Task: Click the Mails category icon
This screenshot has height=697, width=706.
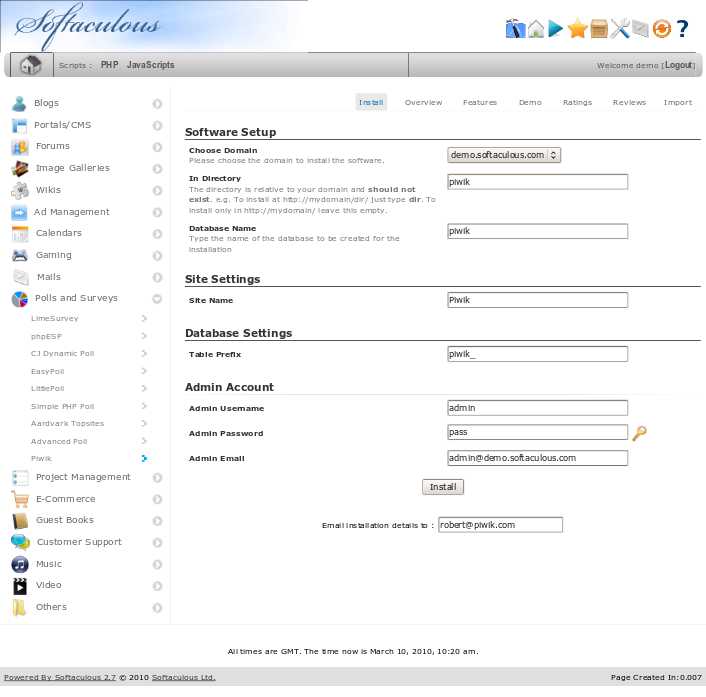Action: [21, 277]
